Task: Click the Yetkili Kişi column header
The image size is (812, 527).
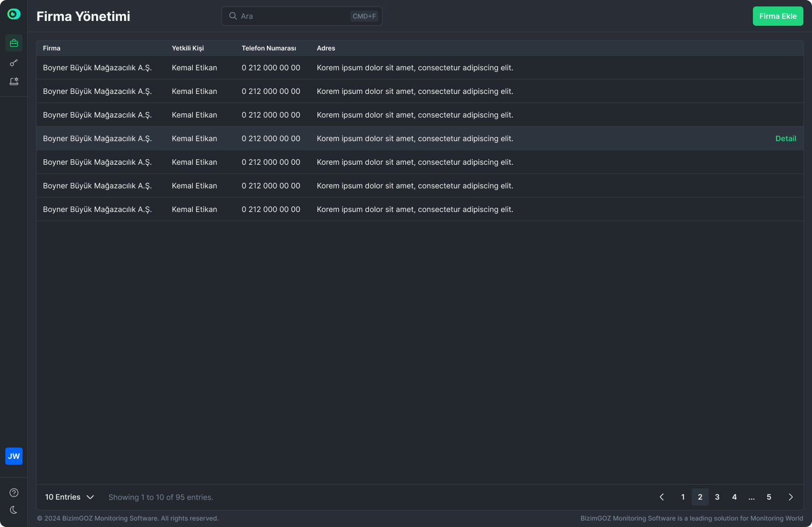Action: click(188, 48)
